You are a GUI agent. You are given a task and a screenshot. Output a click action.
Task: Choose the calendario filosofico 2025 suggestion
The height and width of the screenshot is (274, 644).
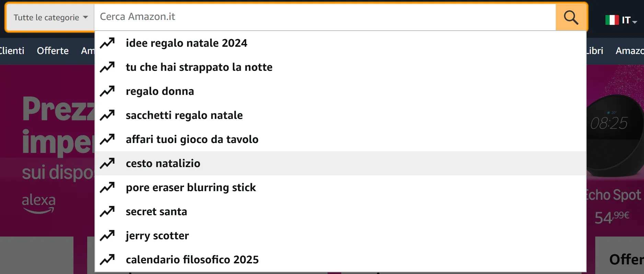(192, 259)
